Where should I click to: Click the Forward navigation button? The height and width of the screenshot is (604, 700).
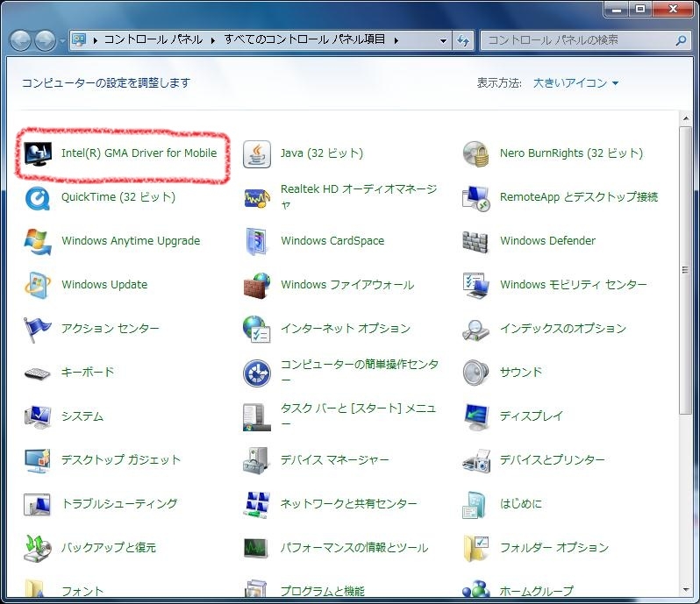tap(46, 41)
